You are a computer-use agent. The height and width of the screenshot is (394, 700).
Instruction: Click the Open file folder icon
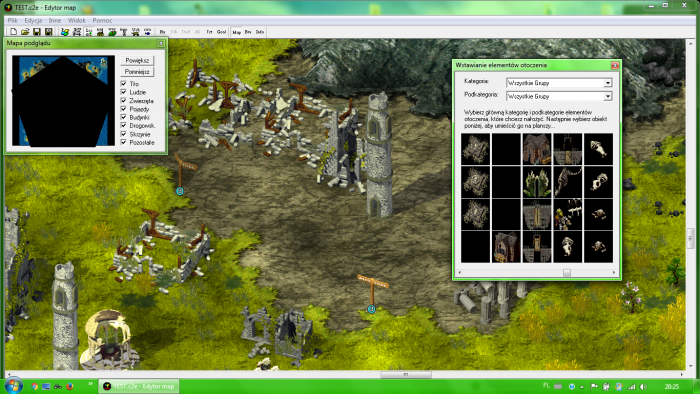click(x=25, y=32)
